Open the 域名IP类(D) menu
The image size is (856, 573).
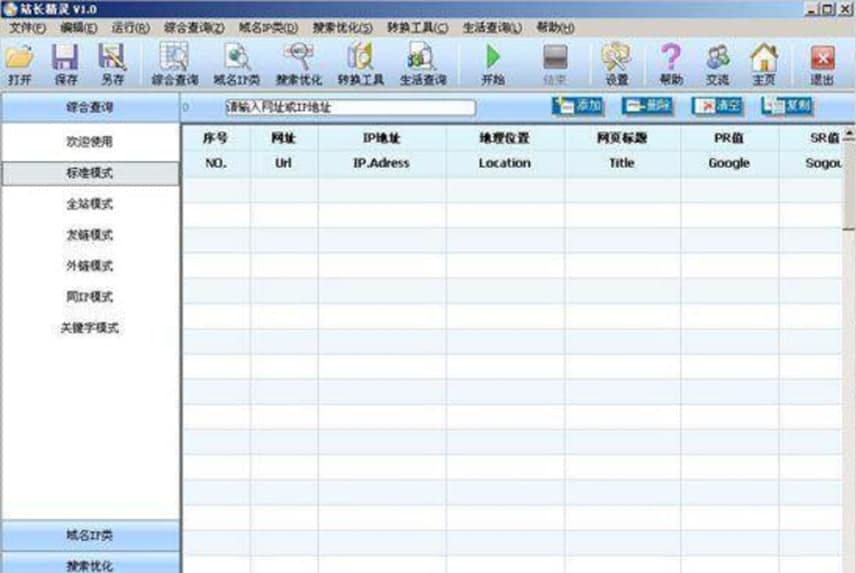[268, 27]
